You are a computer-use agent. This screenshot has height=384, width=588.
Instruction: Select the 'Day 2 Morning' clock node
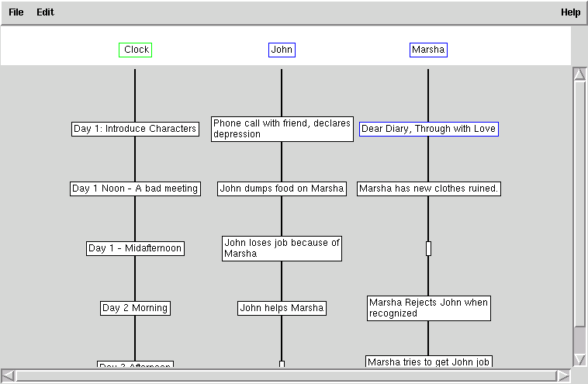point(135,308)
